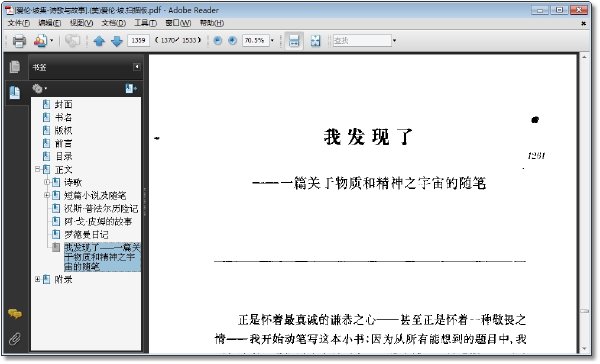Click the document scrollbar down arrow
600x364 pixels.
(584, 349)
